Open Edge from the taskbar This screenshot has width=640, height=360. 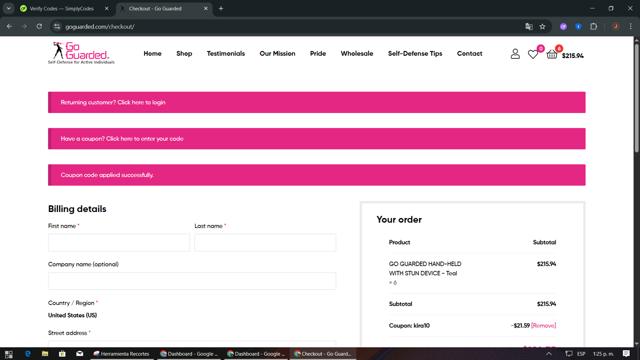pos(28,354)
